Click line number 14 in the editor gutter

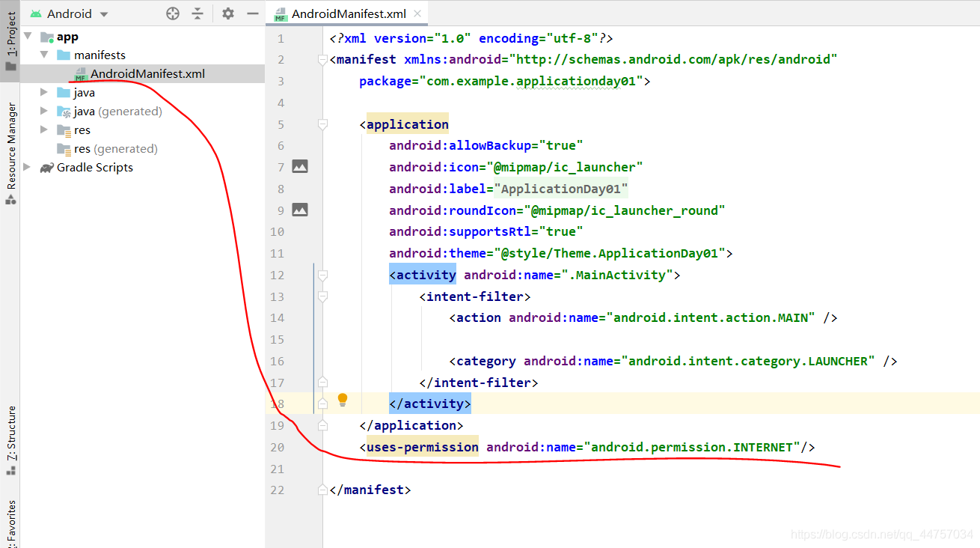278,317
